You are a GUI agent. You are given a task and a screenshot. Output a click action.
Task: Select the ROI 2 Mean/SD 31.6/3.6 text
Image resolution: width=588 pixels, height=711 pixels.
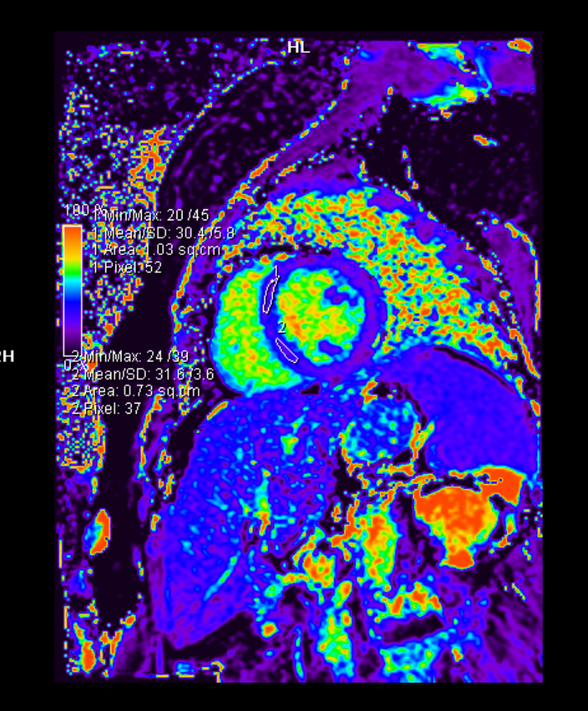[142, 374]
